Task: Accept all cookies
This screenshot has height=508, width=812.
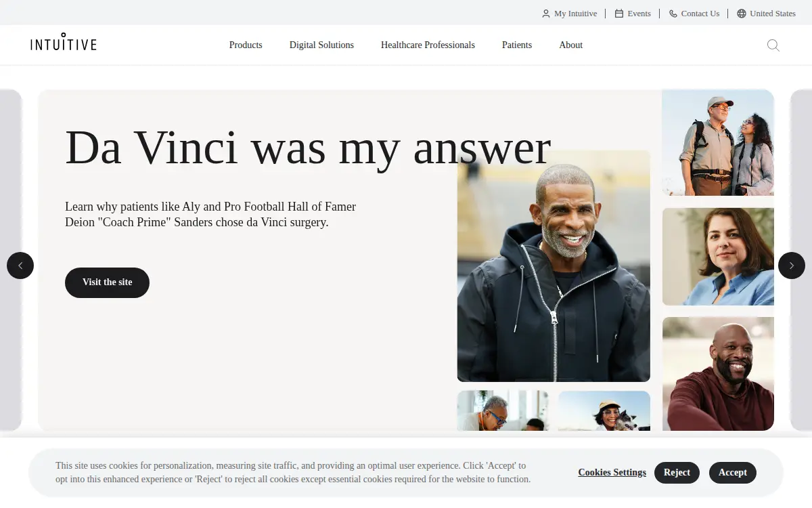Action: pyautogui.click(x=732, y=473)
